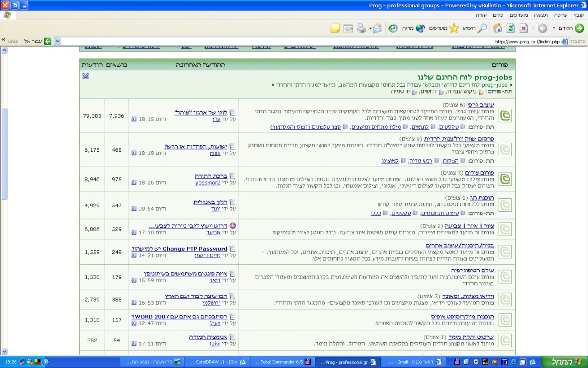
Task: Refresh the page with the green arrows icon
Action: coord(510,28)
